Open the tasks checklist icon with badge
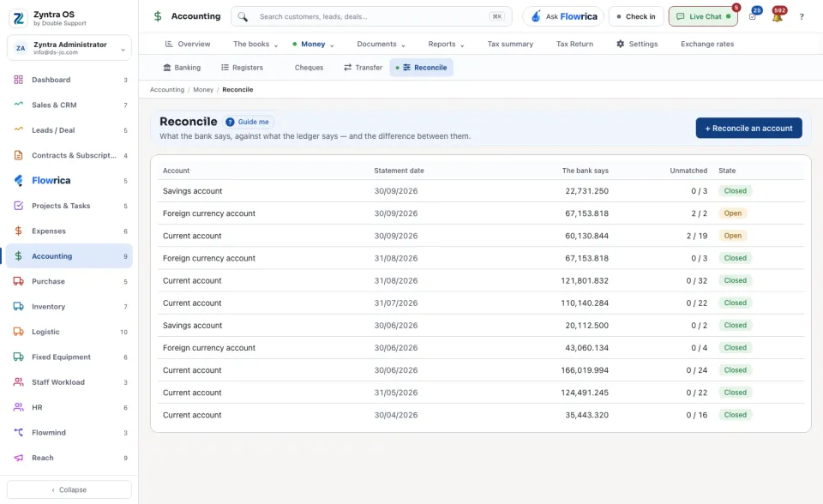The height and width of the screenshot is (504, 823). click(x=753, y=16)
